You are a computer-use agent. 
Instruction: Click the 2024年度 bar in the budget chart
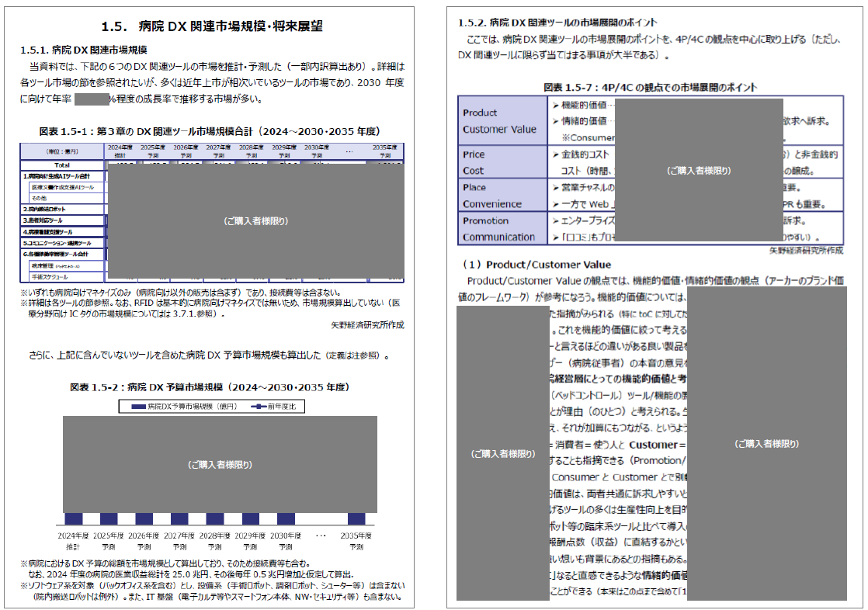point(74,518)
